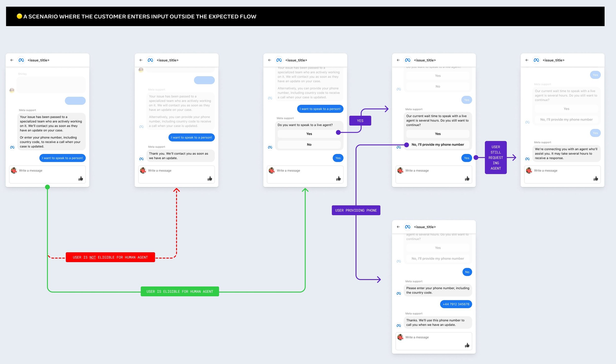The image size is (616, 364).
Task: Click 'I want to speak to a person!' bubble in first panel
Action: (x=62, y=158)
